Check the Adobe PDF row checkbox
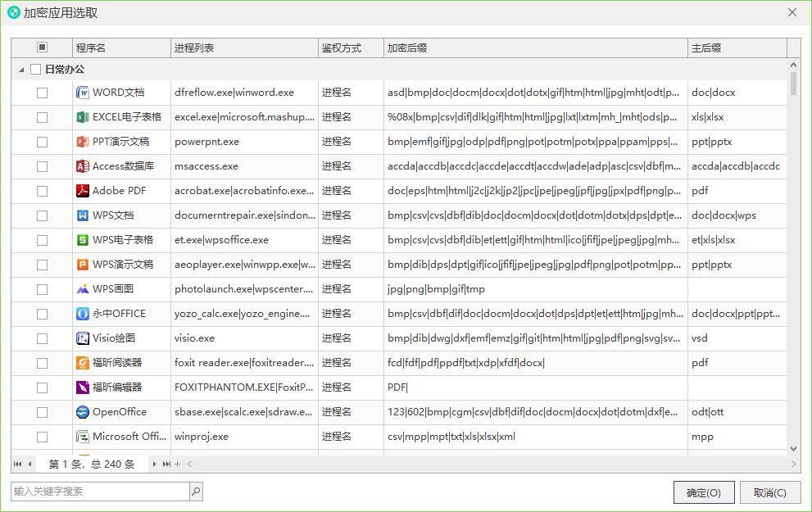The height and width of the screenshot is (512, 812). pyautogui.click(x=42, y=191)
